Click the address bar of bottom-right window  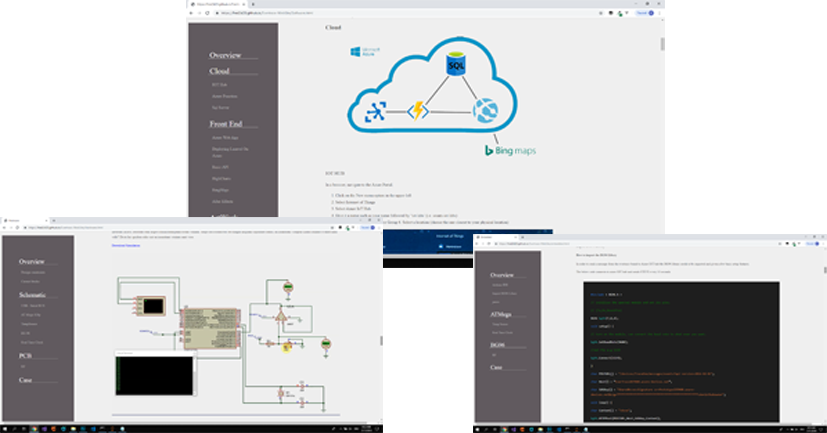(637, 244)
